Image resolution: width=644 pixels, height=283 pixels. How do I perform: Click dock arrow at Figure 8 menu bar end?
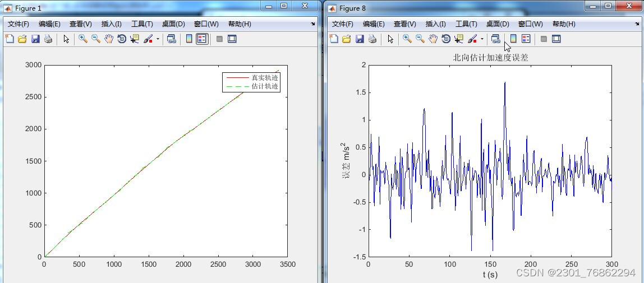pyautogui.click(x=637, y=24)
